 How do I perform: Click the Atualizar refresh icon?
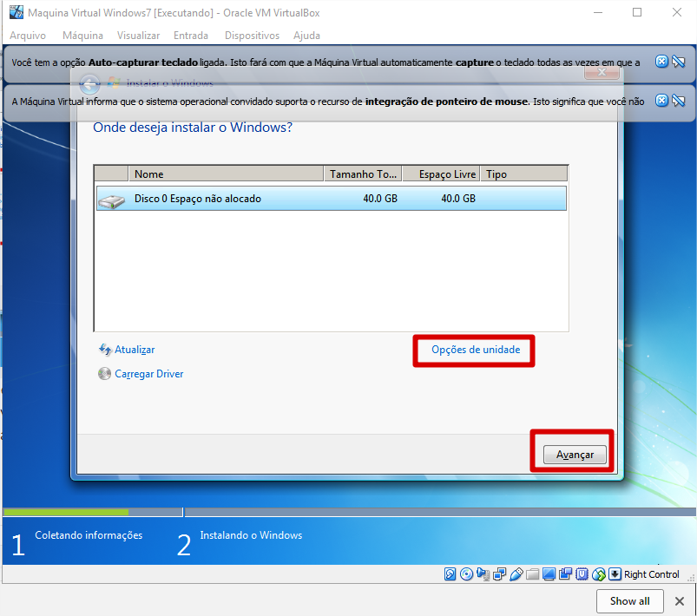point(105,350)
